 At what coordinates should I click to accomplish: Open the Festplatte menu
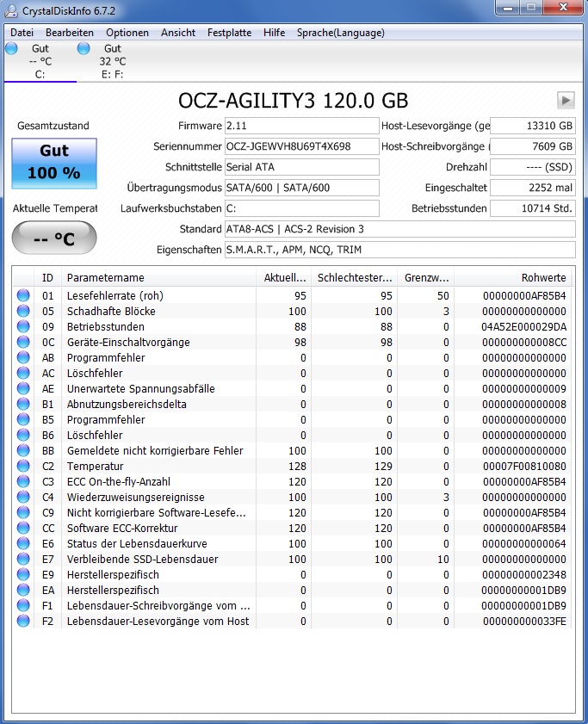229,33
